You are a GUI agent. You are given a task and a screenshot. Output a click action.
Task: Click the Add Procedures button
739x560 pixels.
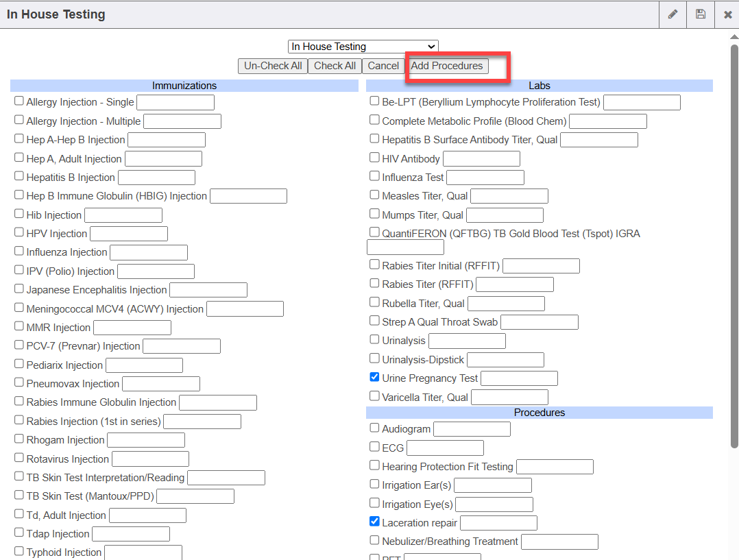tap(446, 66)
